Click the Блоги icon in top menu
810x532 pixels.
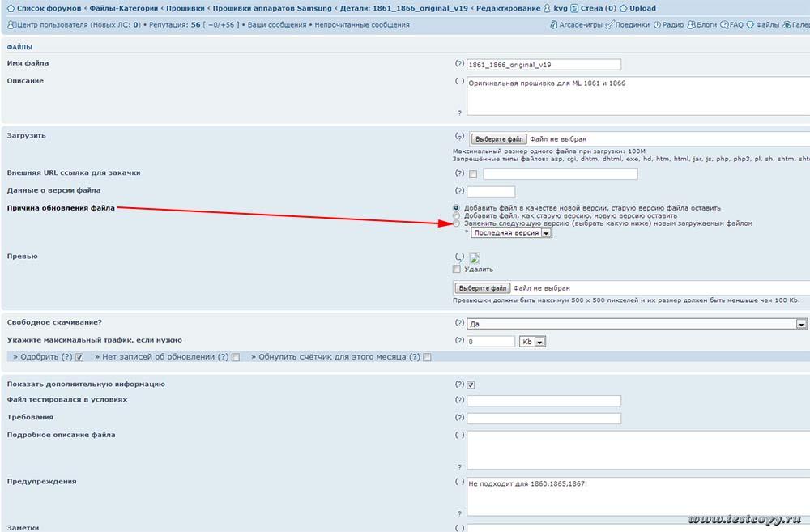coord(691,25)
